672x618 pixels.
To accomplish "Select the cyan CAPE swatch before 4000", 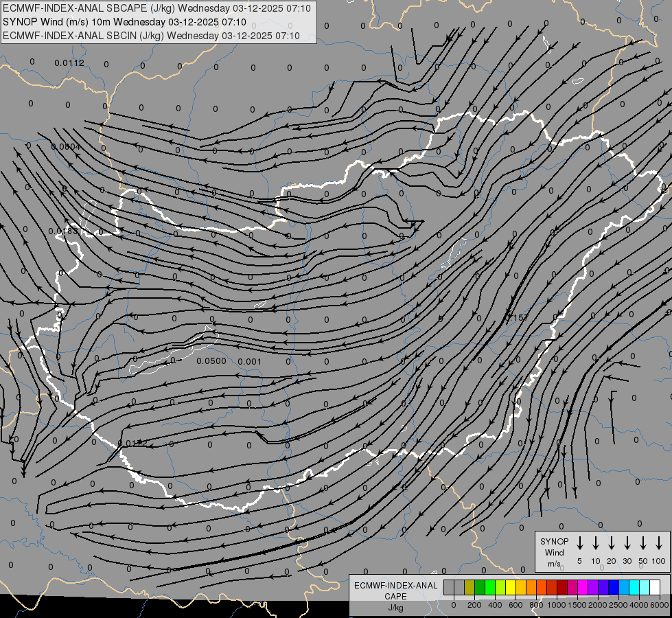I will [x=634, y=587].
